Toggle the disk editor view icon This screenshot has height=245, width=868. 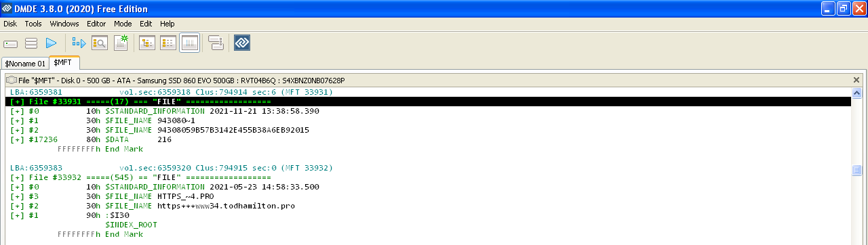(x=189, y=43)
